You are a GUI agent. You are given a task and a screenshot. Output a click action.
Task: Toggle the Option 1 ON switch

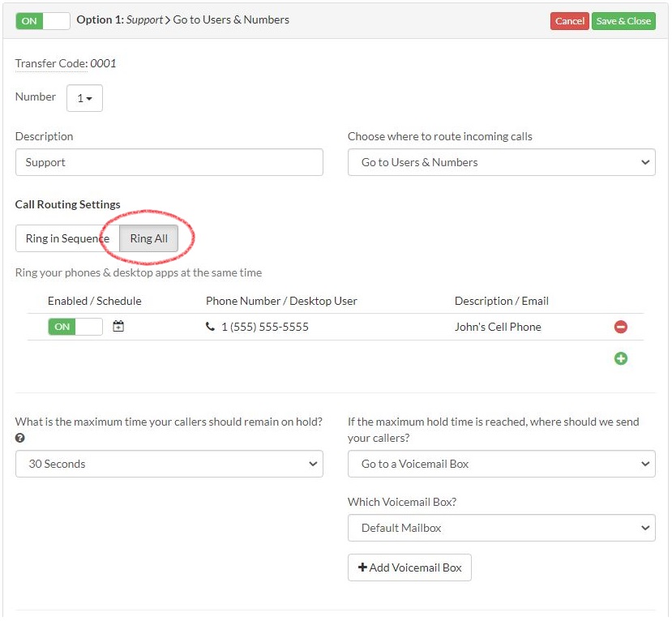(43, 21)
